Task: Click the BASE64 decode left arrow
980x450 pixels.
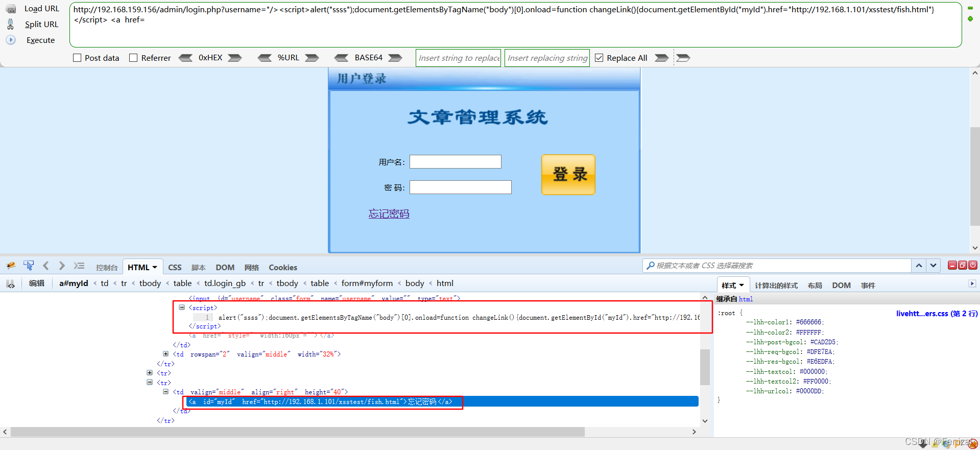Action: tap(341, 58)
